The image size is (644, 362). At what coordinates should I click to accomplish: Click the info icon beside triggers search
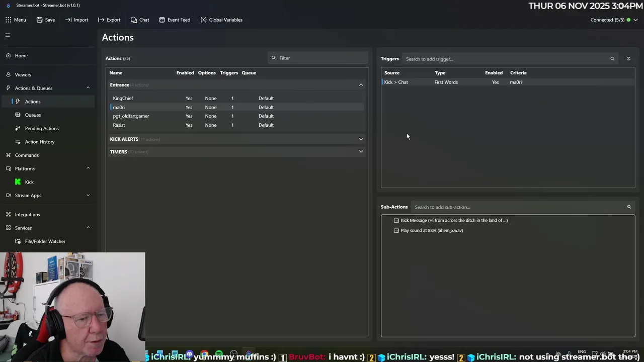click(x=628, y=59)
